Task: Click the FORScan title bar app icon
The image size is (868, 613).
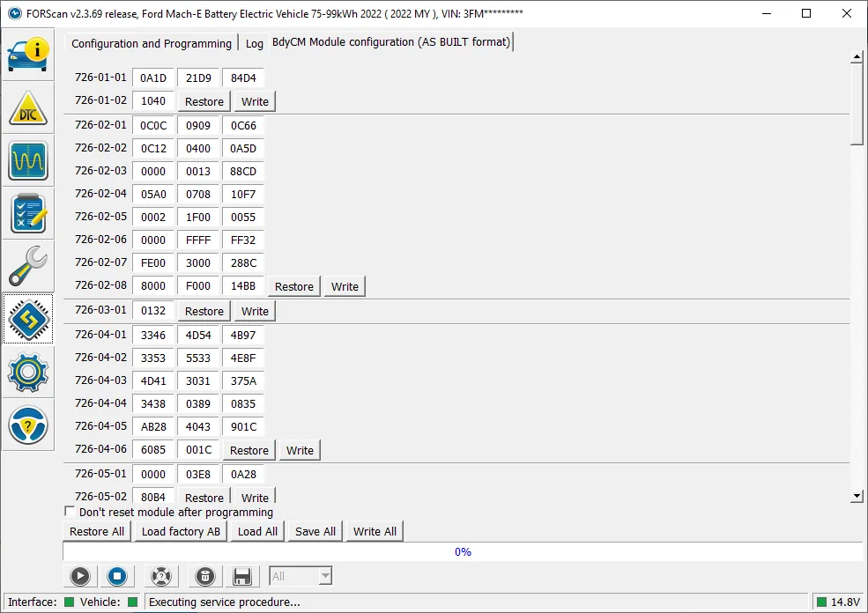Action: 14,13
